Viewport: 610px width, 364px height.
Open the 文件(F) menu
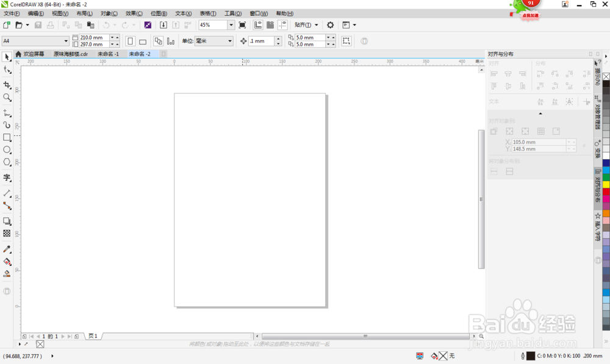click(x=12, y=13)
